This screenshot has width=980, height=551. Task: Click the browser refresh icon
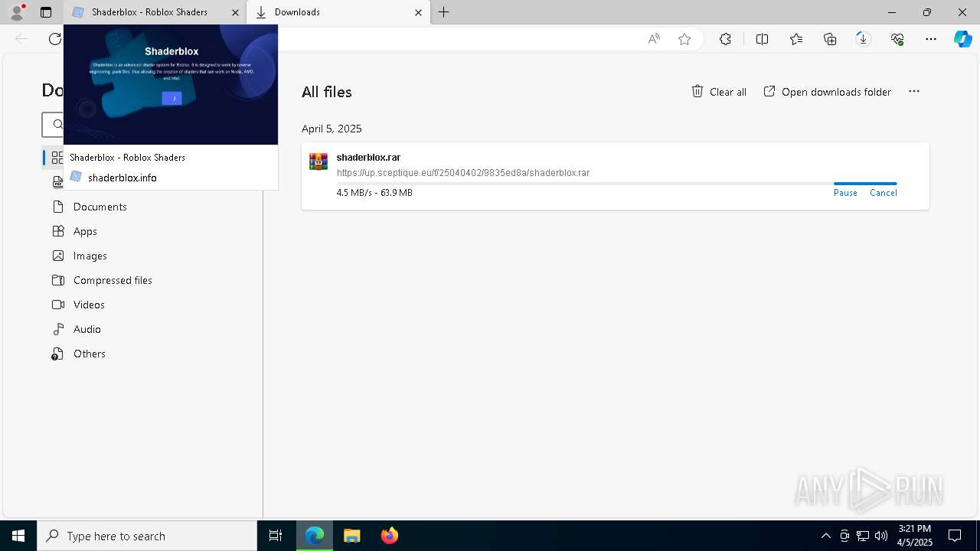pyautogui.click(x=54, y=39)
